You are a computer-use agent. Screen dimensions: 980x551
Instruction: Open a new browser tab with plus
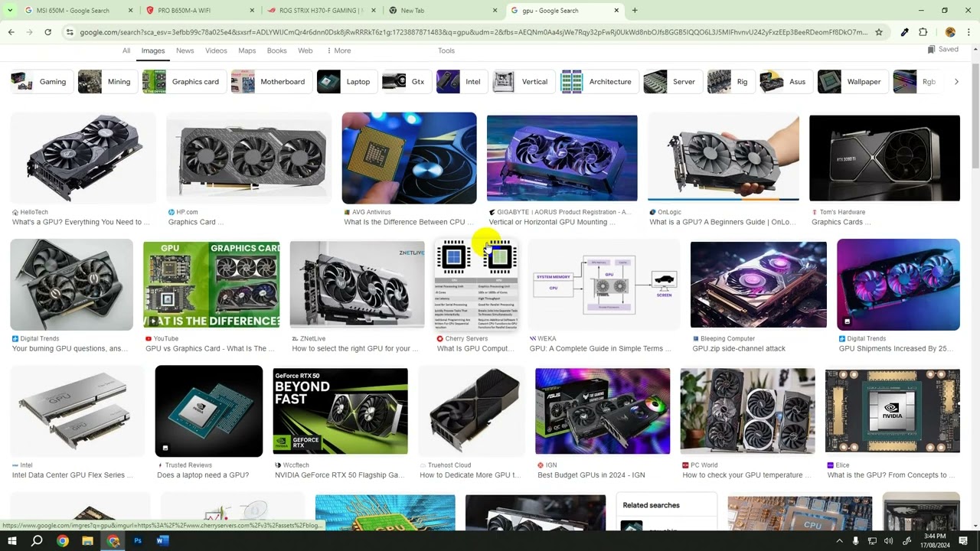tap(635, 11)
